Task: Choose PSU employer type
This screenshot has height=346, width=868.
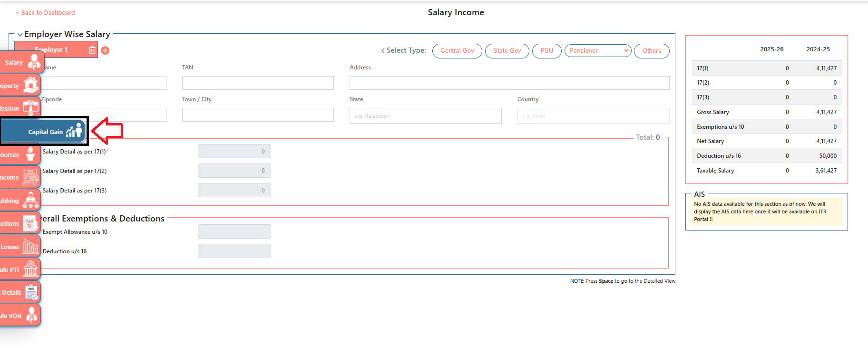Action: pos(546,51)
